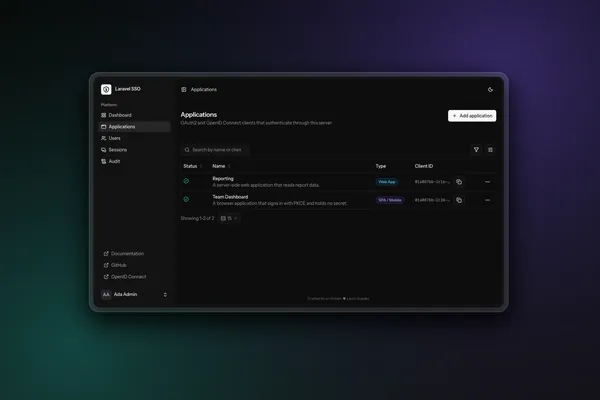Copy the Reporting client ID
Viewport: 600px width, 400px height.
click(459, 182)
